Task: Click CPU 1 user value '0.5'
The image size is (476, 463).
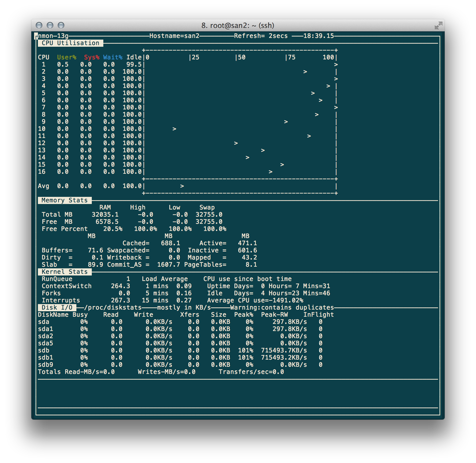Action: tap(63, 64)
